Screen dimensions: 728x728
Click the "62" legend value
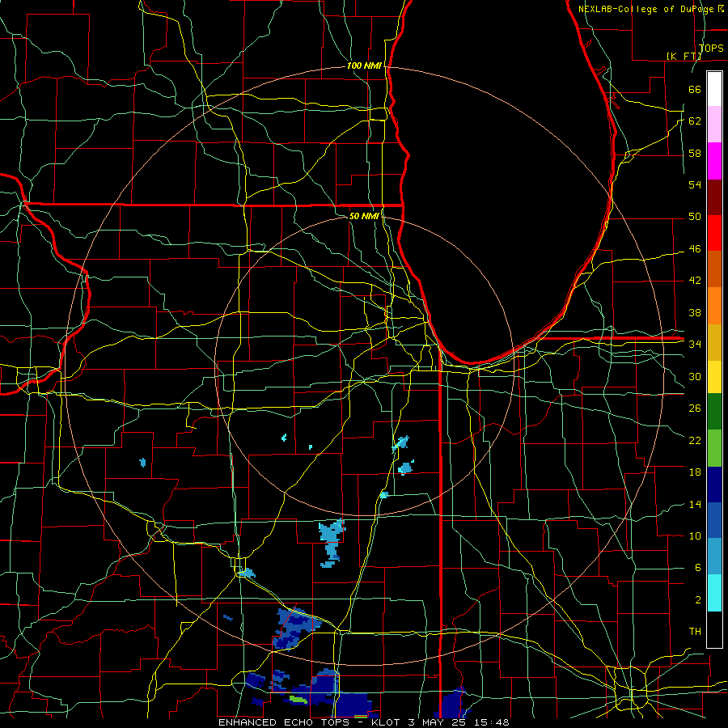pyautogui.click(x=695, y=121)
